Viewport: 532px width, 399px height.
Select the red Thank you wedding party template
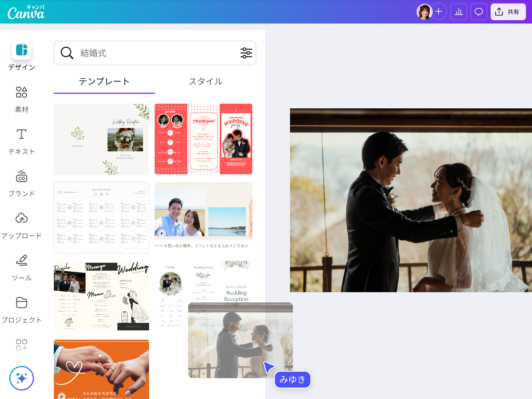tap(203, 139)
